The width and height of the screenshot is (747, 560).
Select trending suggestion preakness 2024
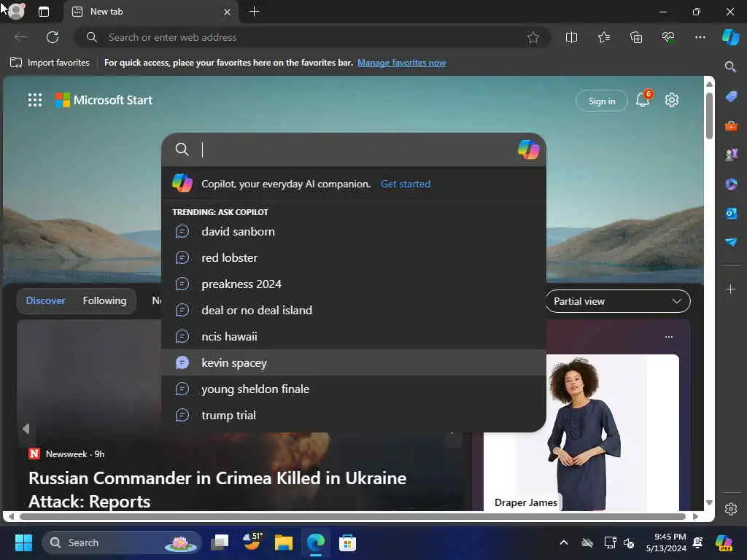point(354,284)
